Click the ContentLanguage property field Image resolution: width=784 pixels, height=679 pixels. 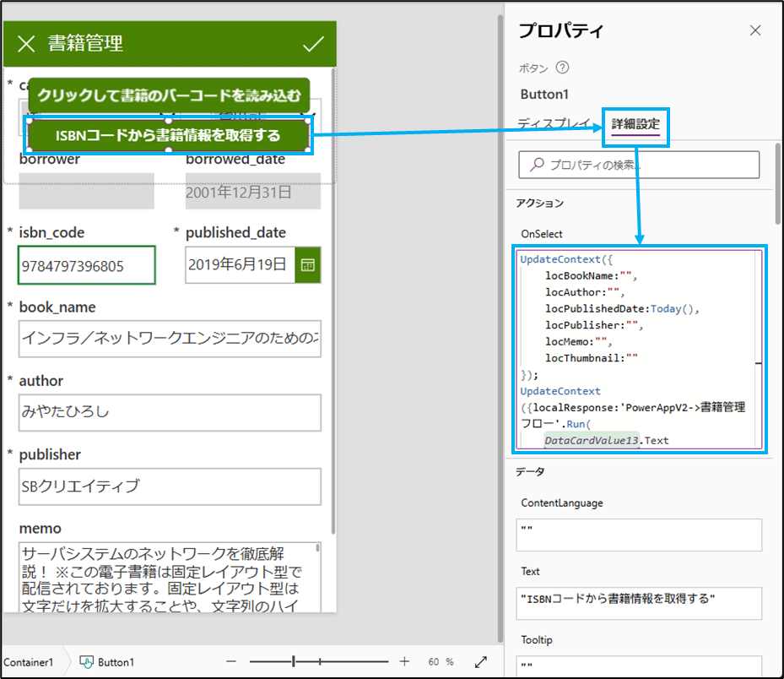pos(639,535)
